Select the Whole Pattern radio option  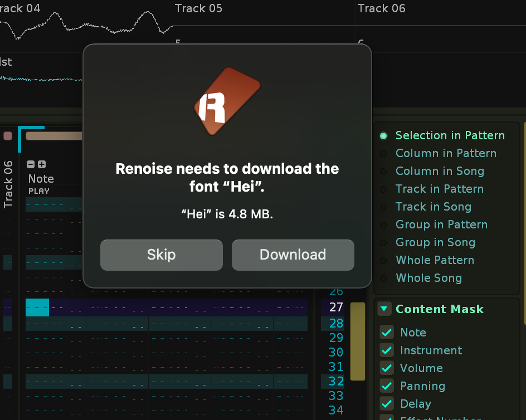[x=383, y=260]
